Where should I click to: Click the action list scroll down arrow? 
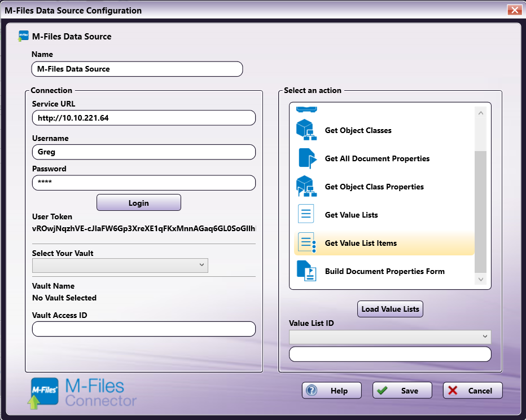click(480, 279)
